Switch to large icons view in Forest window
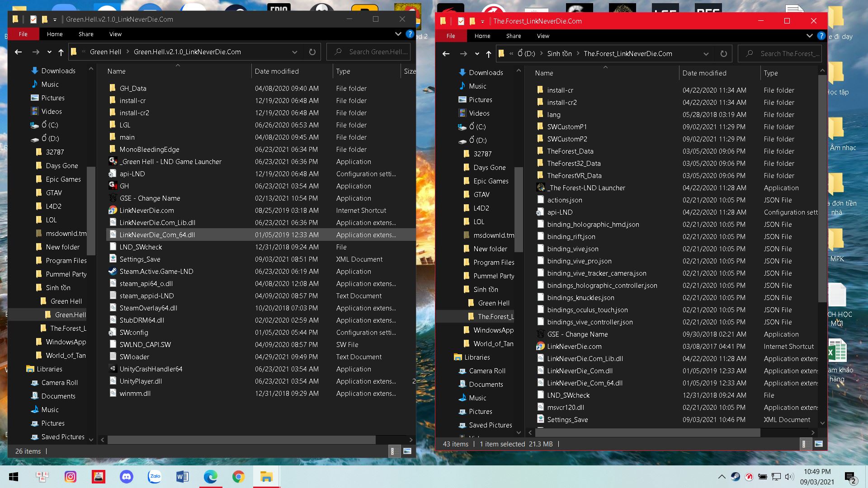The width and height of the screenshot is (868, 488). pos(818,444)
